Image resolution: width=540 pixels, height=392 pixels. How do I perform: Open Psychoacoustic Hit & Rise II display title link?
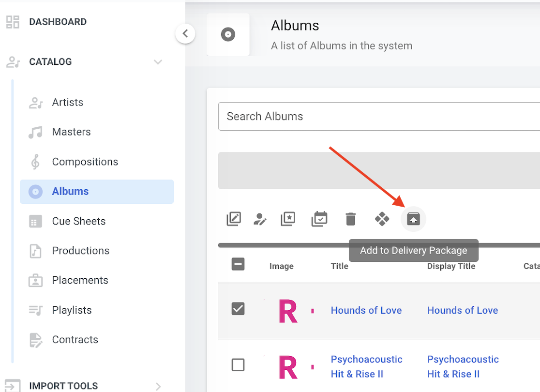463,366
